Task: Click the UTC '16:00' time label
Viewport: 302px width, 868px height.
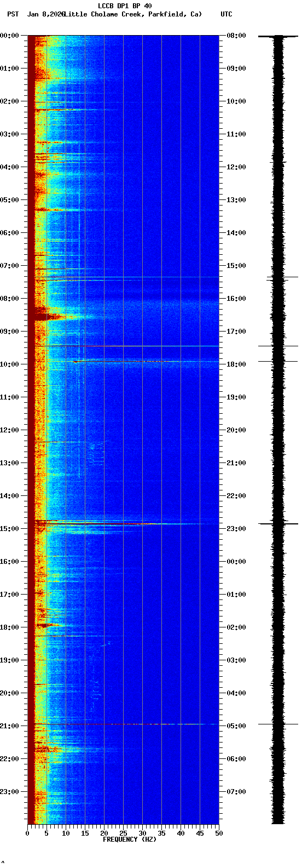Action: pos(236,299)
